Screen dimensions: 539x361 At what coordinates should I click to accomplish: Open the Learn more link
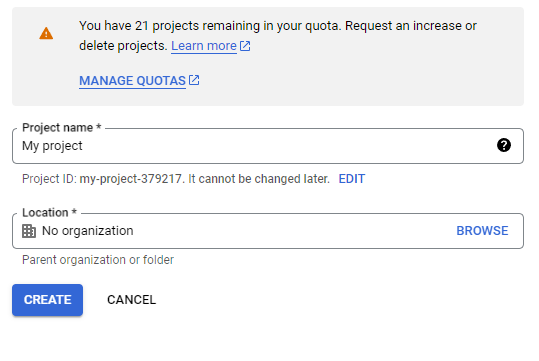204,46
